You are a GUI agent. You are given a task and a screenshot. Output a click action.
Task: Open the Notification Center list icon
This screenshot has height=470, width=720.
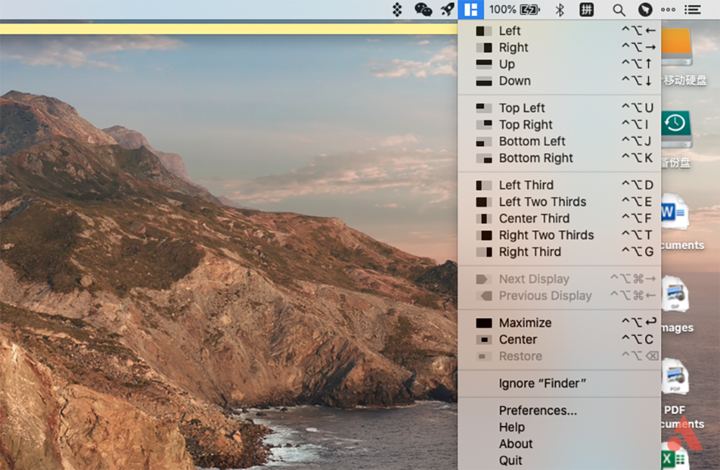[693, 9]
